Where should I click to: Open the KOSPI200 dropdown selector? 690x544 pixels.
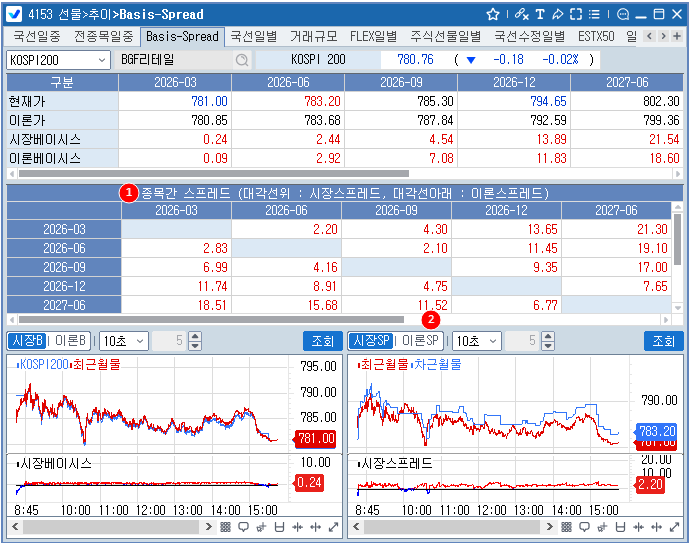(x=101, y=60)
